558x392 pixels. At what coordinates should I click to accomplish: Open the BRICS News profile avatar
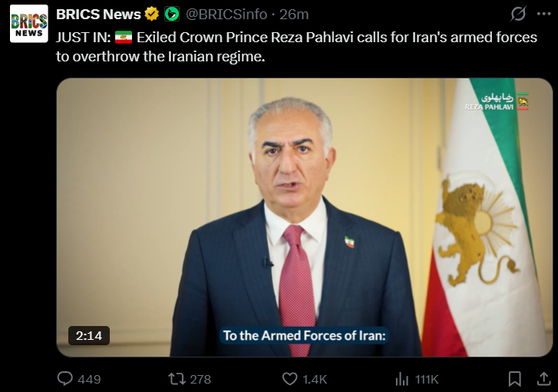[x=29, y=24]
